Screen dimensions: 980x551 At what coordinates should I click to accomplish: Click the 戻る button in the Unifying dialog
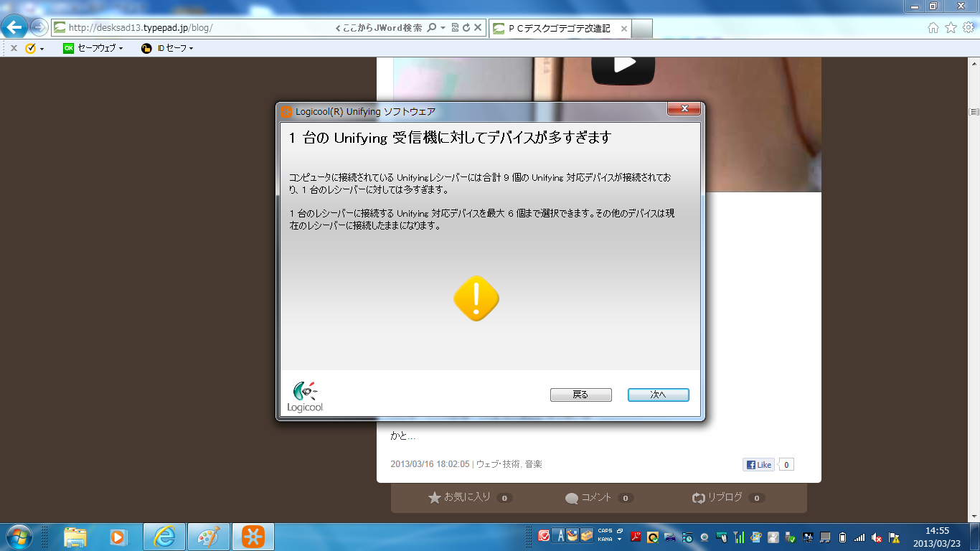coord(580,395)
